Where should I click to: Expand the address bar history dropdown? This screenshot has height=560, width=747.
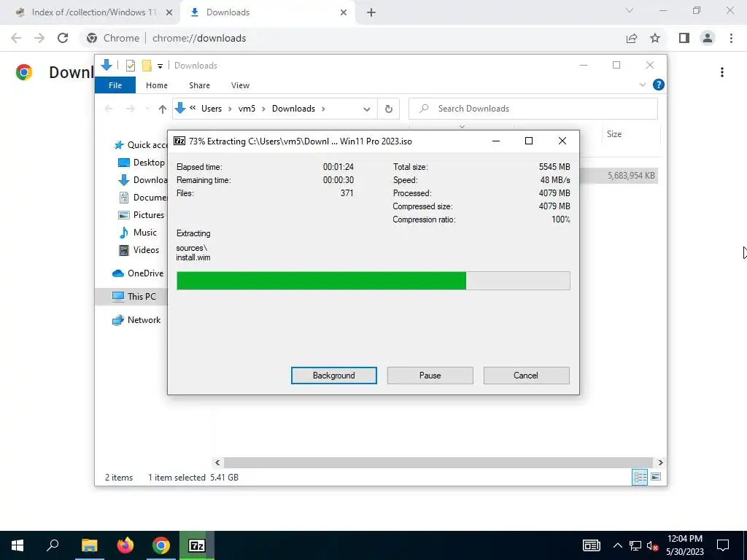point(367,109)
